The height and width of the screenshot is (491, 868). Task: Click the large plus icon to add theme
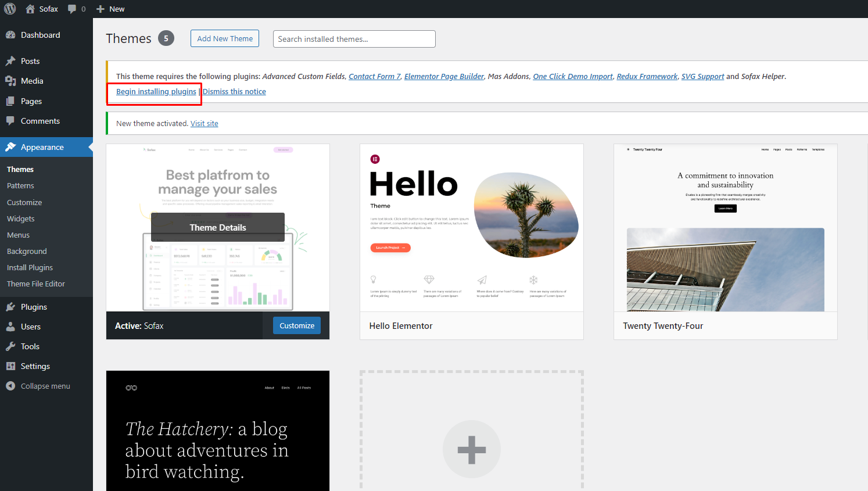pyautogui.click(x=472, y=449)
